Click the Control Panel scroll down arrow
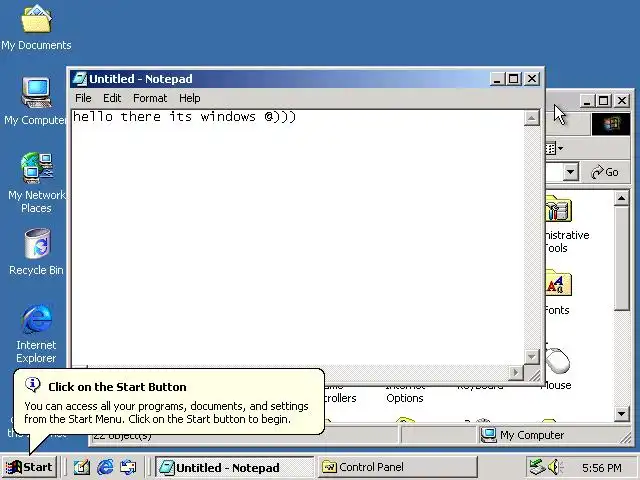Screen dimensions: 640x480 tap(621, 413)
